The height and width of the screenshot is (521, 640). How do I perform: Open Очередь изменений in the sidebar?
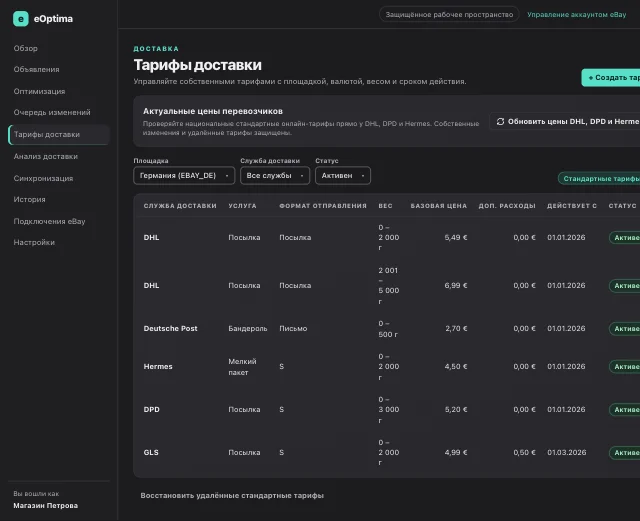pyautogui.click(x=52, y=112)
